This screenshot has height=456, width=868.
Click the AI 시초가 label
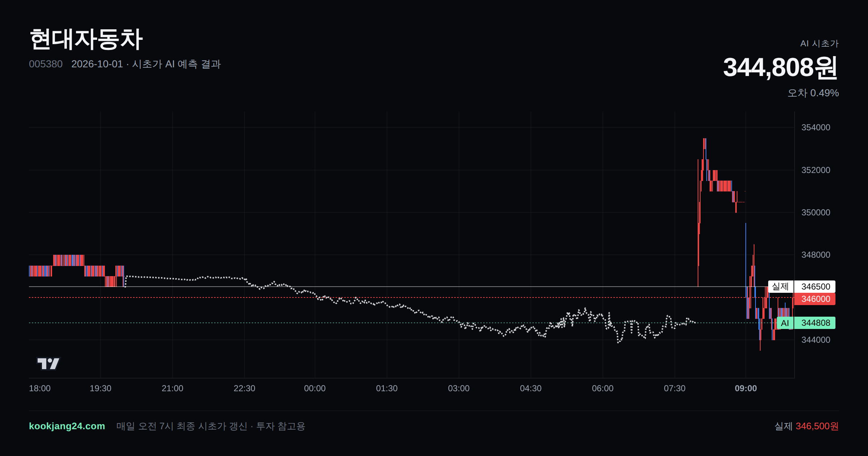pos(819,43)
